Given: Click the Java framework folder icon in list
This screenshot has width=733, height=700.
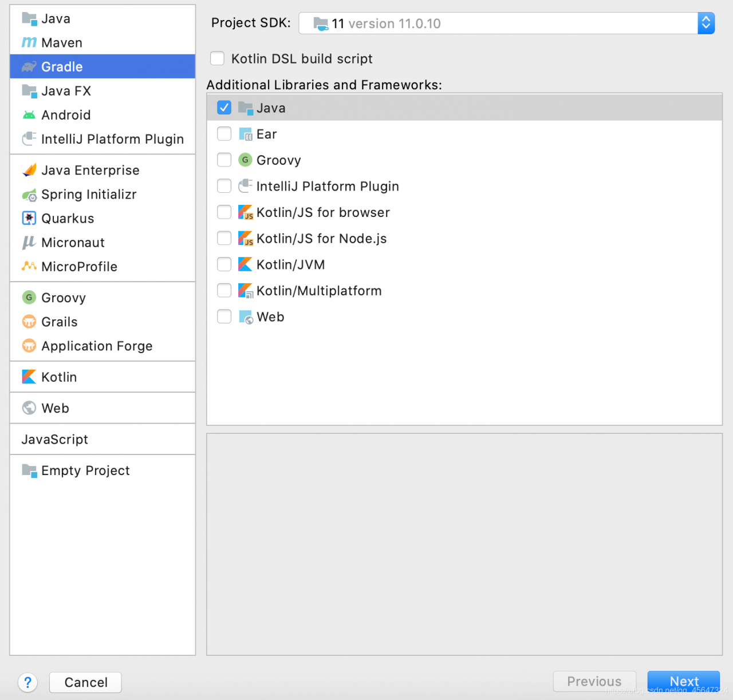Looking at the screenshot, I should tap(246, 108).
